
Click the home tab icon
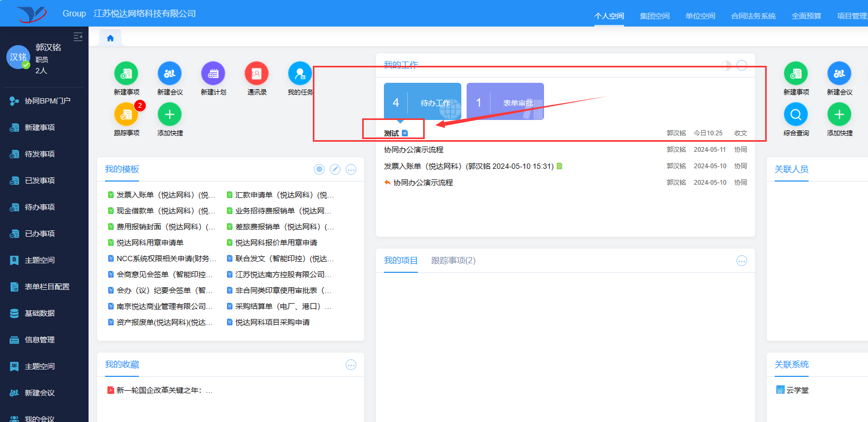(x=110, y=38)
